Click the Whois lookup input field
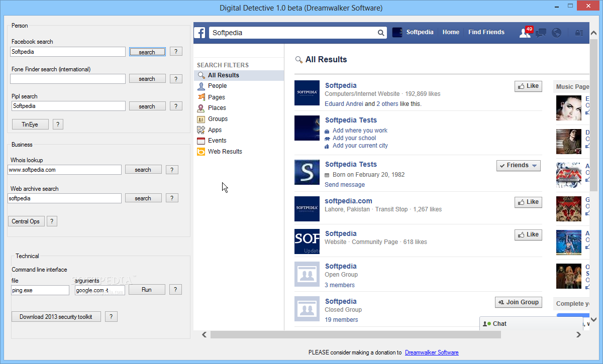Viewport: 603px width, 364px height. (64, 170)
